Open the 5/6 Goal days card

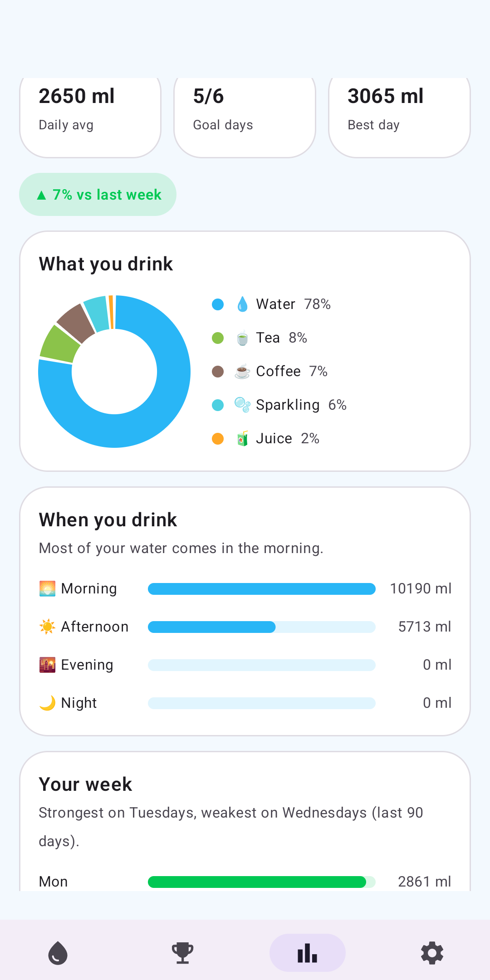(245, 117)
